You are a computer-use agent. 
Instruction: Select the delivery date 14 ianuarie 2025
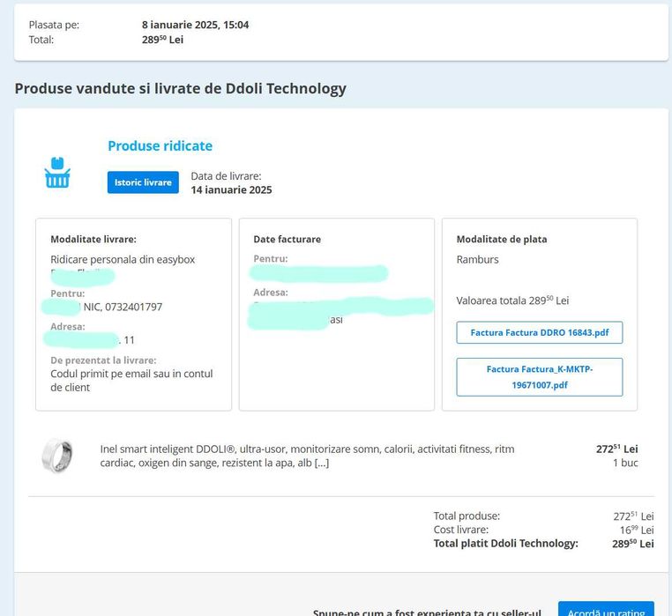231,189
